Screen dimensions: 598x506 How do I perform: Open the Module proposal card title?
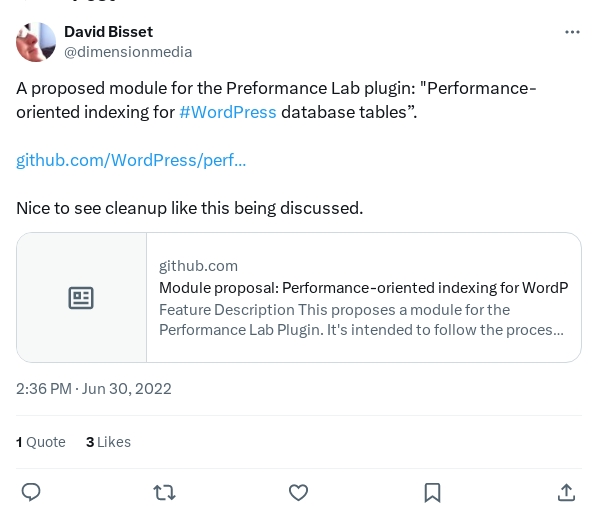363,288
